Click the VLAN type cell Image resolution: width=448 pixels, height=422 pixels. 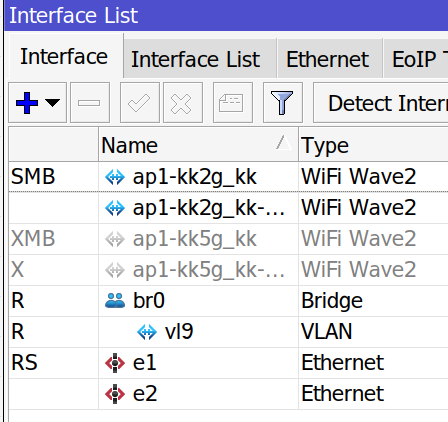373,332
